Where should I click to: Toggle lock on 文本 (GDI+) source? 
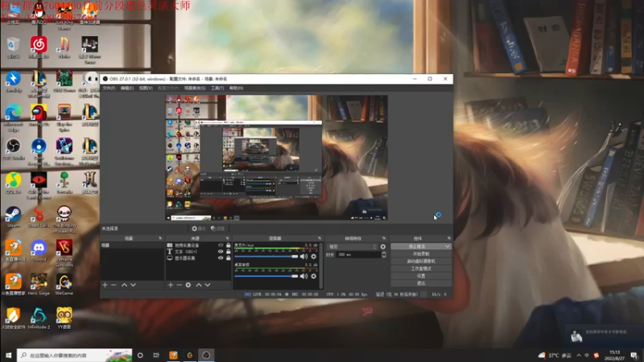click(x=229, y=252)
